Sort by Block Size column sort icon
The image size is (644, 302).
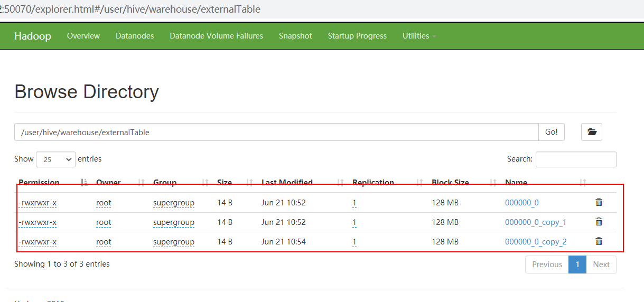pos(493,183)
